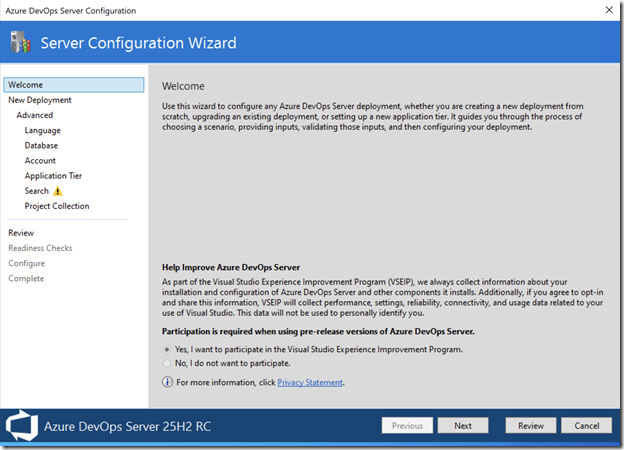
Task: Click the Configure step in sidebar
Action: tap(27, 263)
